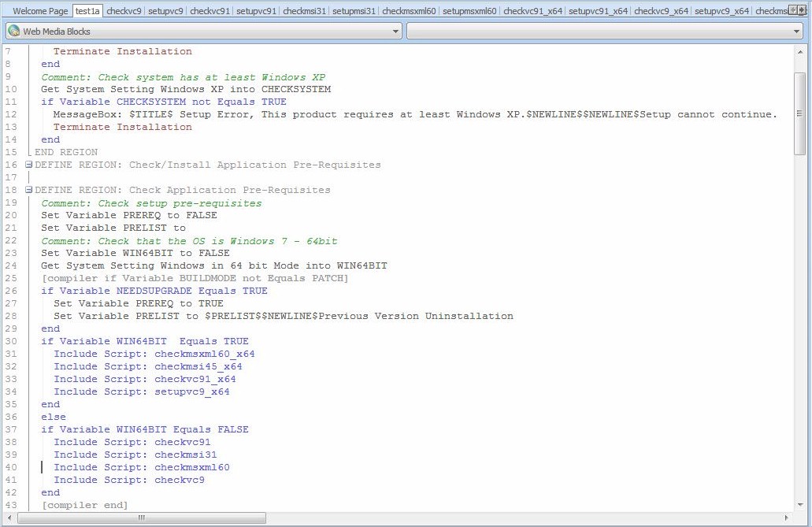Select 'Include Script: checkmsi31' line
The height and width of the screenshot is (527, 812).
(135, 455)
